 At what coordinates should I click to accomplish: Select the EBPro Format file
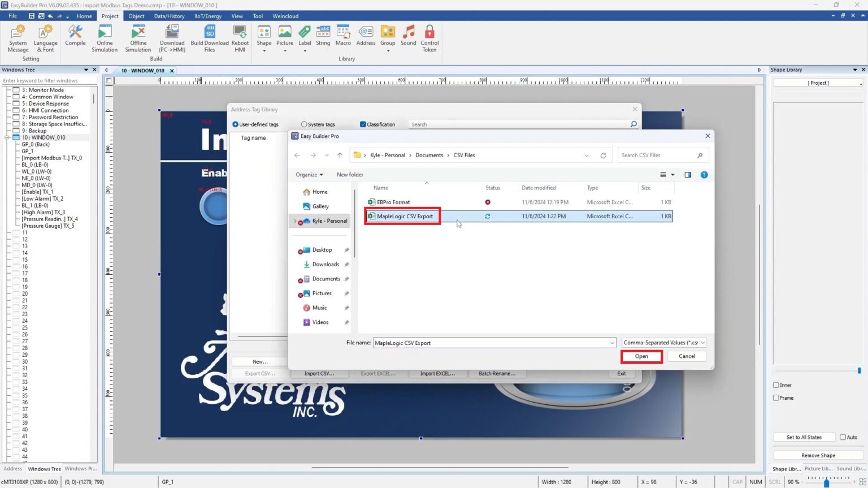pos(393,202)
